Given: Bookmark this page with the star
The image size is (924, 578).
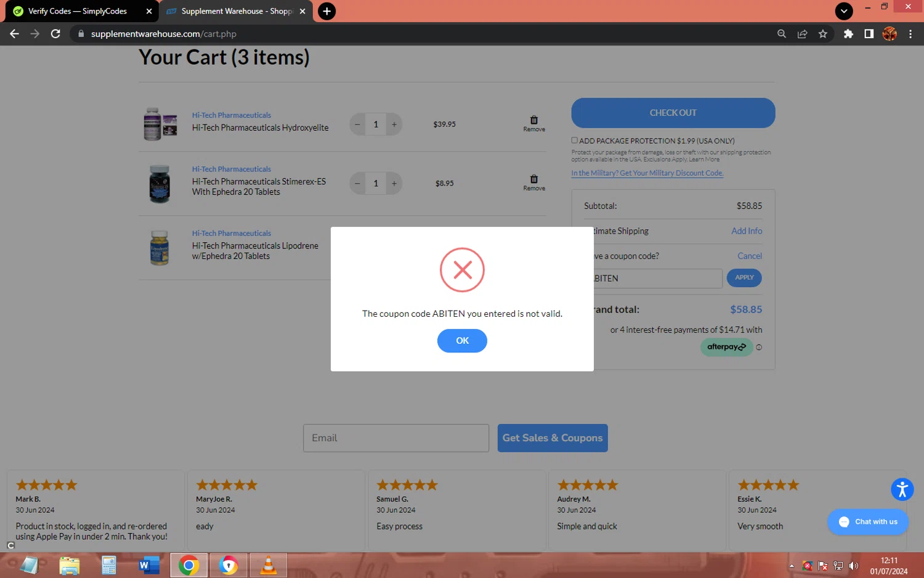Looking at the screenshot, I should click(823, 34).
